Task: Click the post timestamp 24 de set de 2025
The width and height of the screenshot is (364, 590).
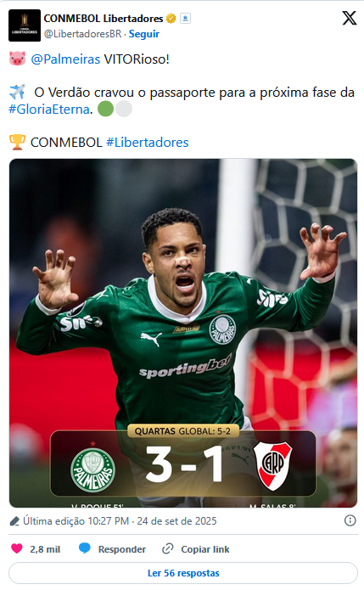Action: tap(176, 521)
